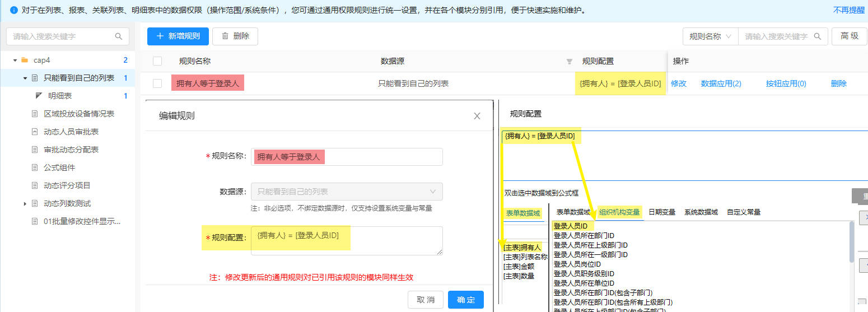Select [主表]数量 field
Screen dimensions: 868x312
[x=519, y=276]
